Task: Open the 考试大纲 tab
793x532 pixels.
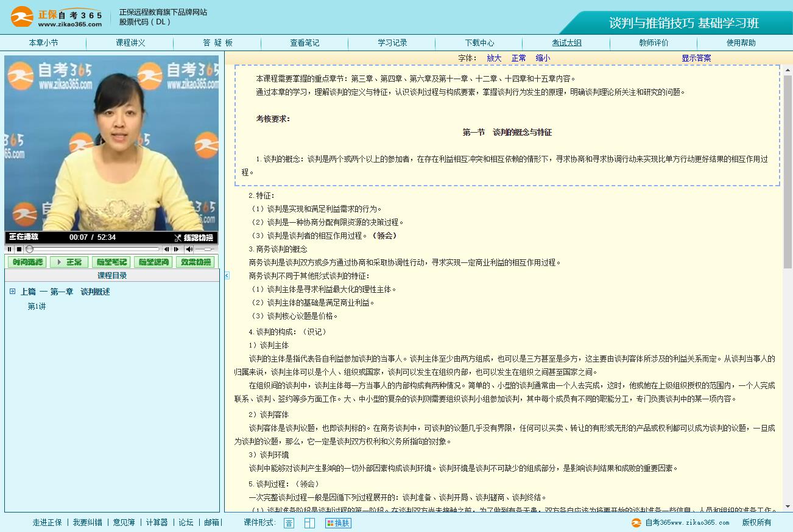Action: point(566,43)
